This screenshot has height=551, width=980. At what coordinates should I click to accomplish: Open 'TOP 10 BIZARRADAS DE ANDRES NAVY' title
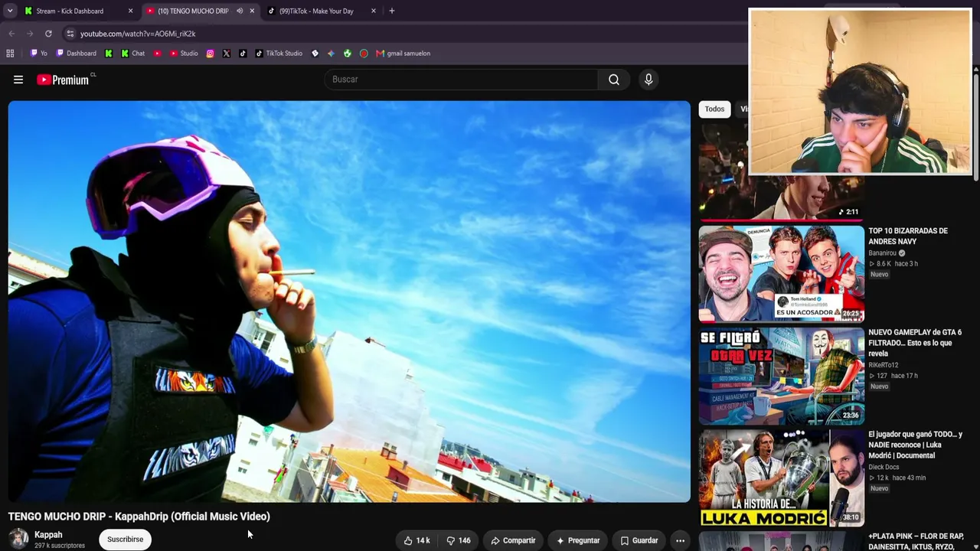click(908, 236)
